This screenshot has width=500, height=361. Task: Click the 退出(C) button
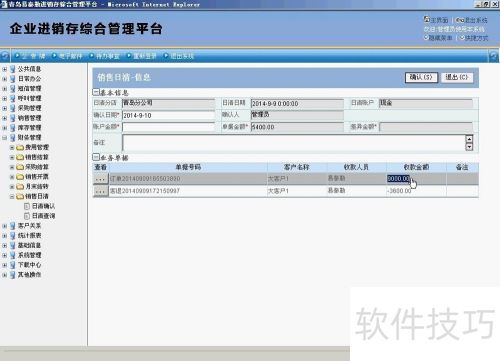tap(457, 77)
